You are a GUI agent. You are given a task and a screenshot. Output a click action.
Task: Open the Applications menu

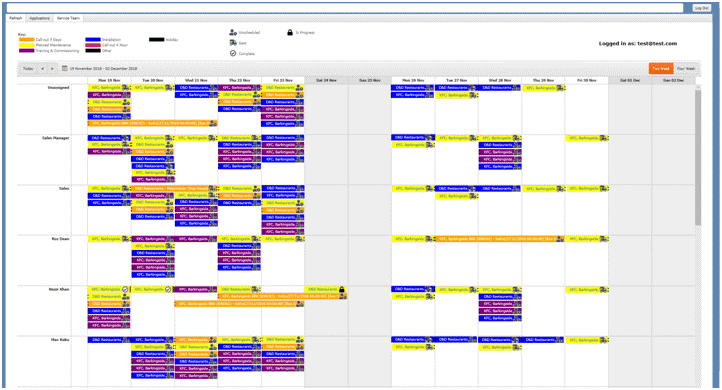(x=40, y=18)
